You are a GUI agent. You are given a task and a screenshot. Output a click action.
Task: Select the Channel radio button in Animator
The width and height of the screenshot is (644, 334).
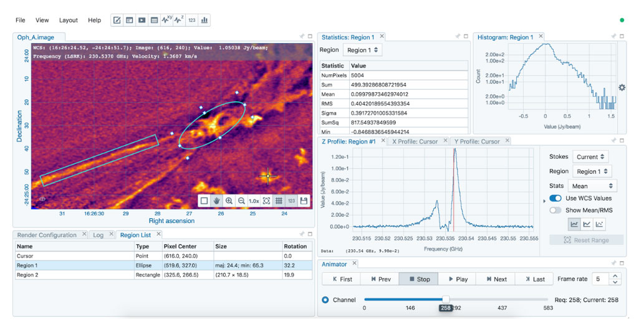325,300
